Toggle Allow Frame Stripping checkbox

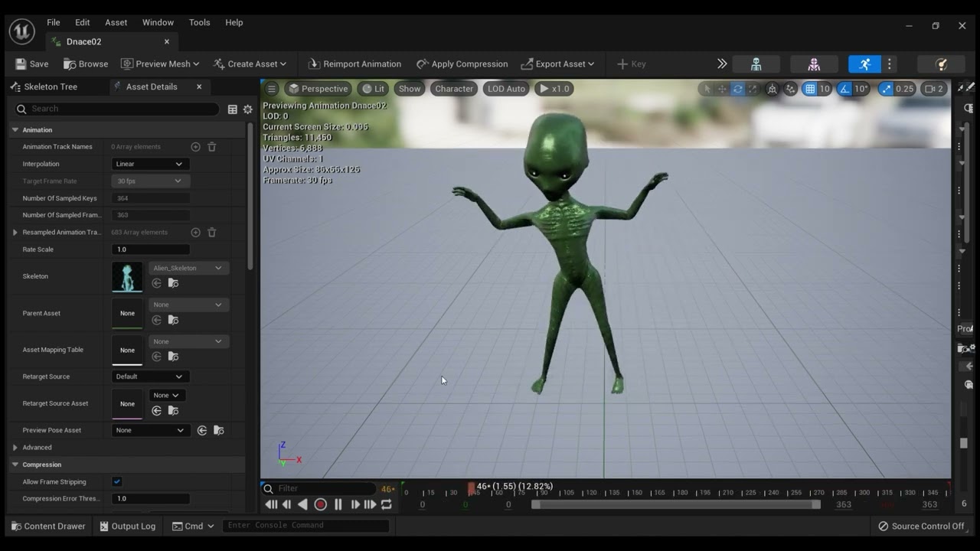(x=117, y=481)
